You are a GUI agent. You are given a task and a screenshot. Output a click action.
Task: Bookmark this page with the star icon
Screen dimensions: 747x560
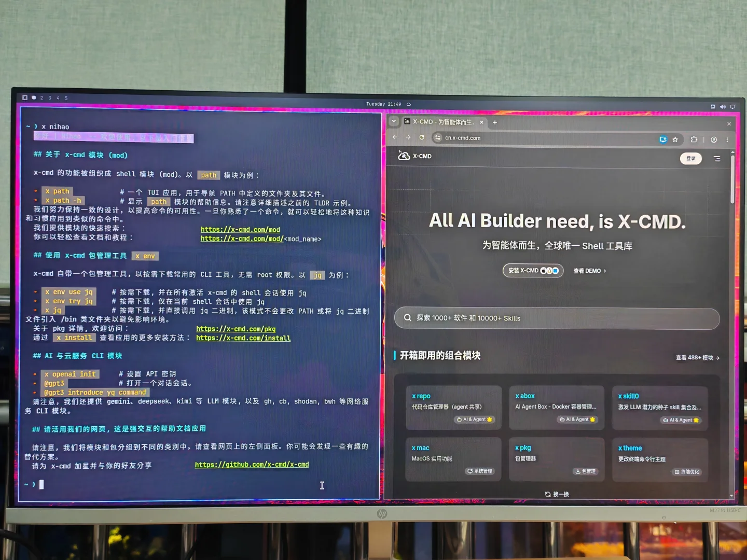(675, 139)
